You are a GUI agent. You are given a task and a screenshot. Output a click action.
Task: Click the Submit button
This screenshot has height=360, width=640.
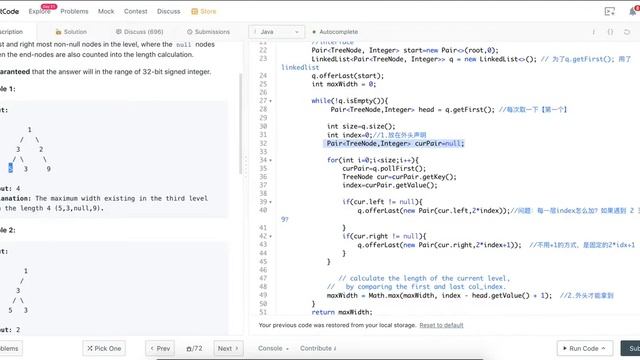tap(631, 349)
